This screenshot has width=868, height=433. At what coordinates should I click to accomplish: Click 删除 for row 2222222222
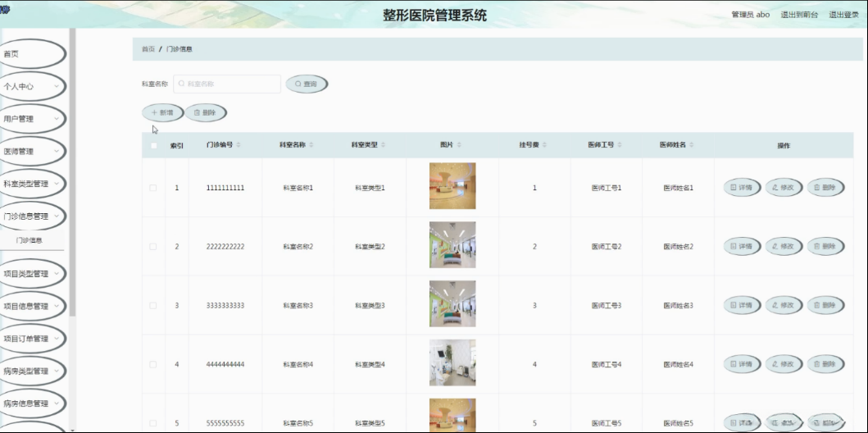(x=825, y=246)
